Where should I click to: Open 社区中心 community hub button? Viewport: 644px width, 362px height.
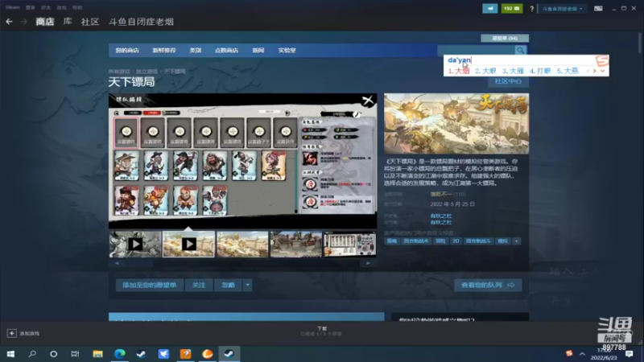[508, 81]
